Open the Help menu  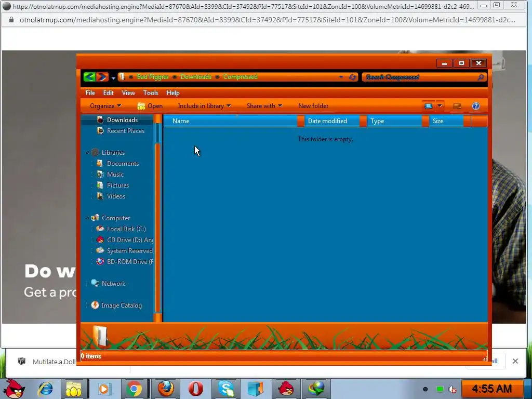(172, 92)
